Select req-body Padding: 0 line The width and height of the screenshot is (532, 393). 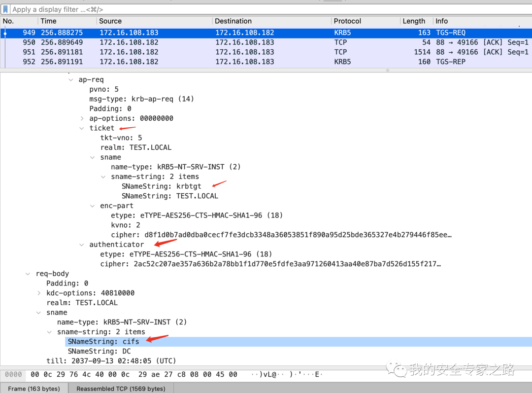[67, 284]
